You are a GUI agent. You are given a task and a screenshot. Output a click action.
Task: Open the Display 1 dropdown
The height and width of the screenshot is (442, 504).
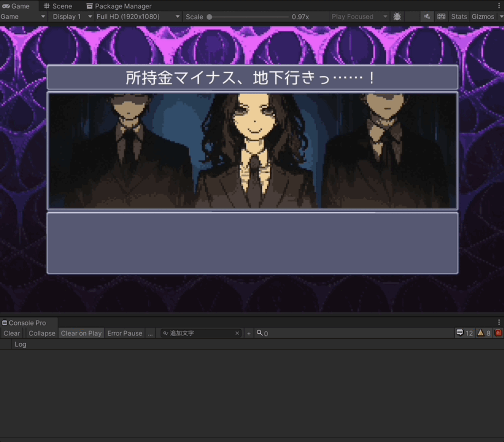[x=72, y=17]
